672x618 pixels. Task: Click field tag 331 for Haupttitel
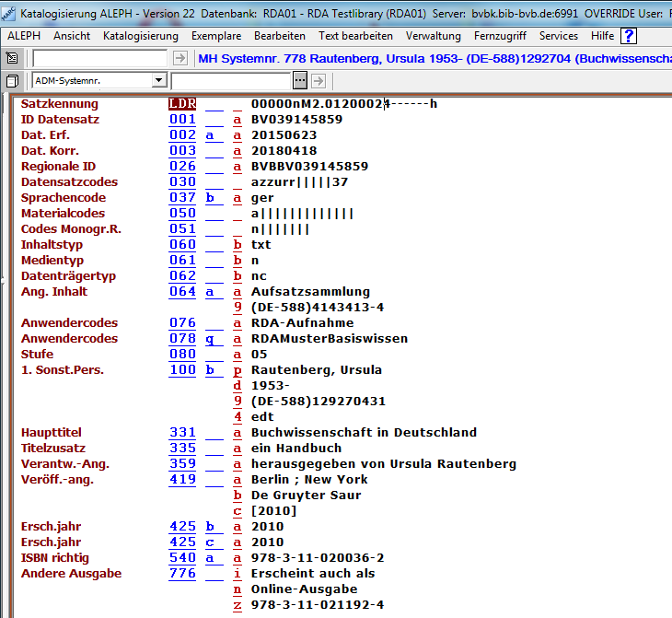182,433
